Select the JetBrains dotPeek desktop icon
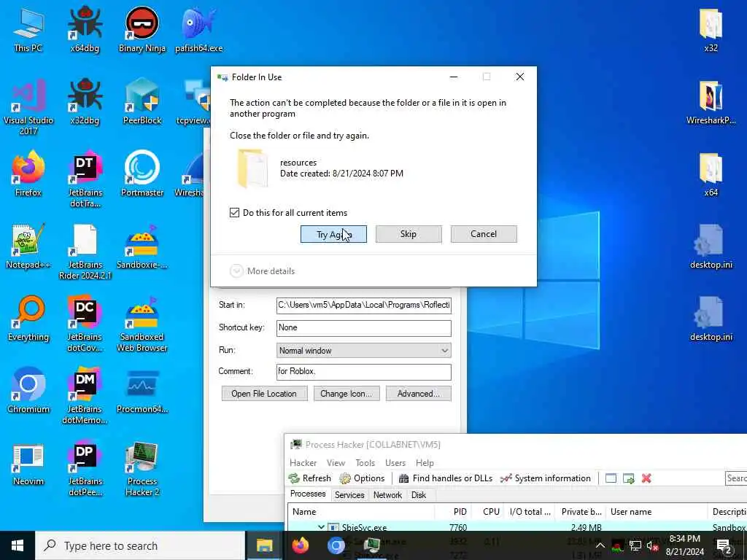 point(85,469)
